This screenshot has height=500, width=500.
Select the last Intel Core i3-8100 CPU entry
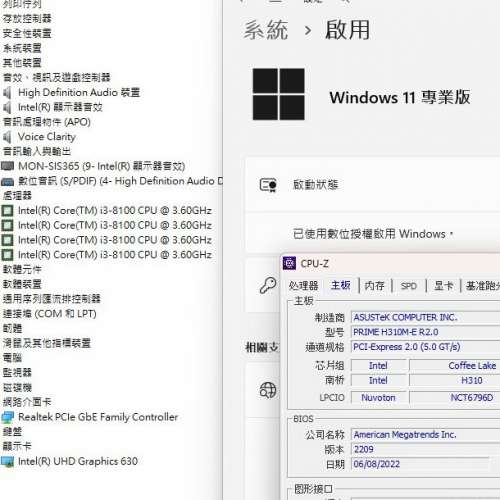coord(115,255)
